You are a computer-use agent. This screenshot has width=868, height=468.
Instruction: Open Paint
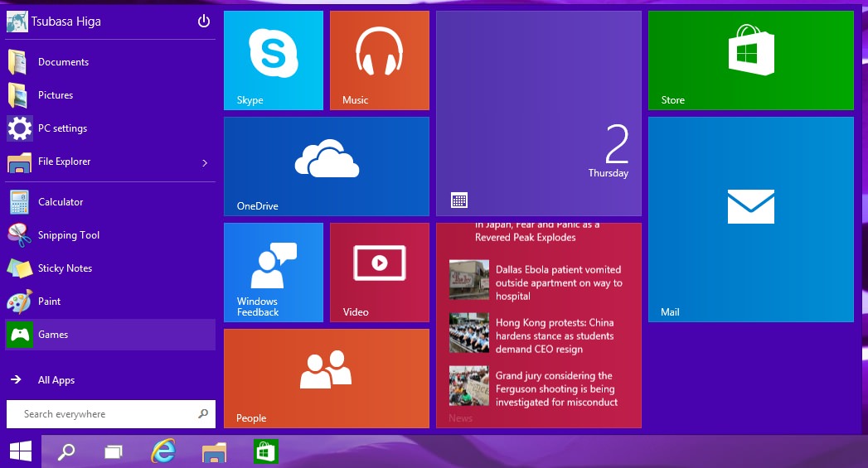pos(110,302)
